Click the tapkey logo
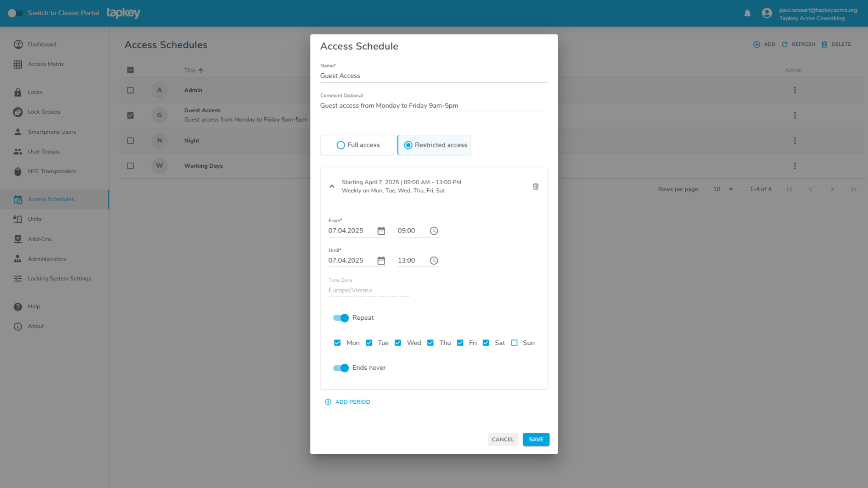The image size is (868, 488). (123, 13)
